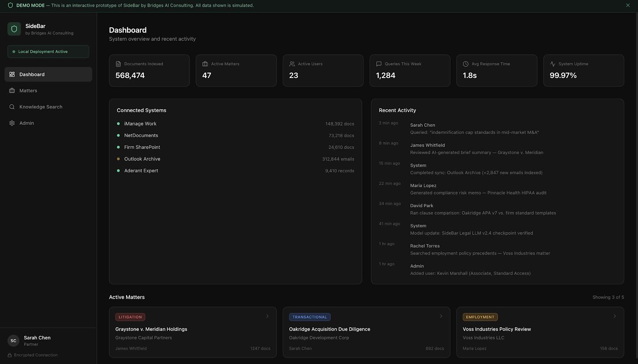Screen dimensions: 638x364
Task: Click the Aderant Expert status dot
Action: (x=118, y=171)
